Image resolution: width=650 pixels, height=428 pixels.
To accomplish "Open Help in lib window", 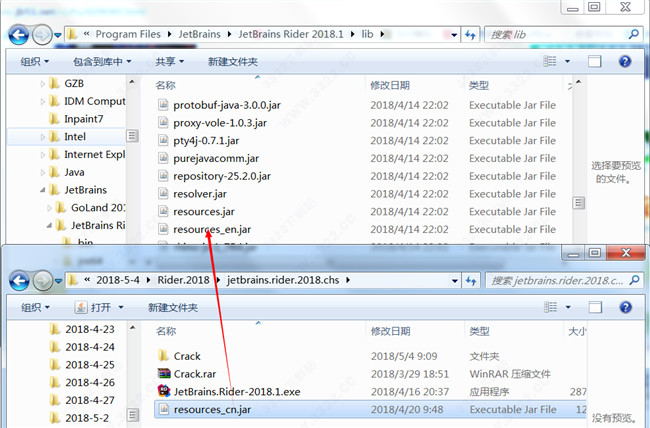I will click(x=625, y=61).
